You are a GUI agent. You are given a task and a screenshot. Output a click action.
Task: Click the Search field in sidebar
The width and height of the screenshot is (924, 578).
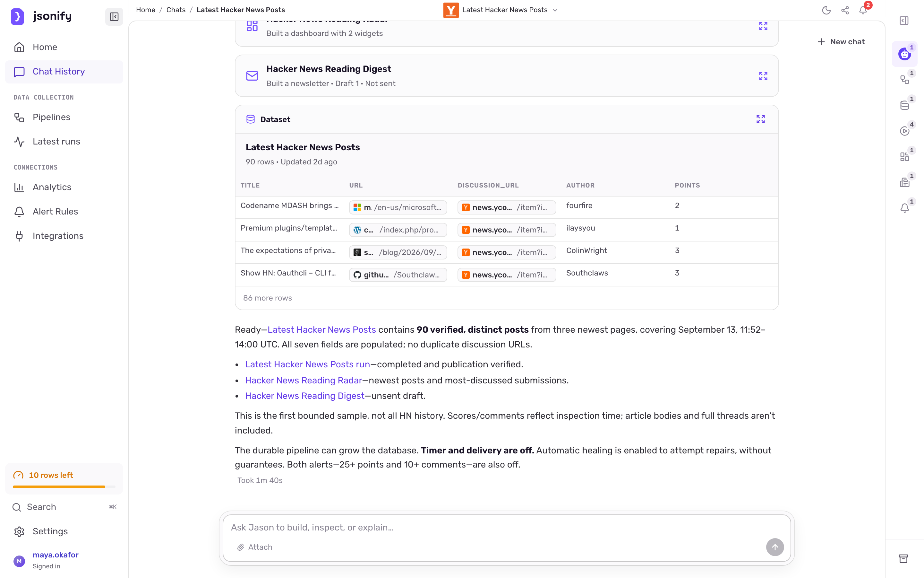coord(64,507)
